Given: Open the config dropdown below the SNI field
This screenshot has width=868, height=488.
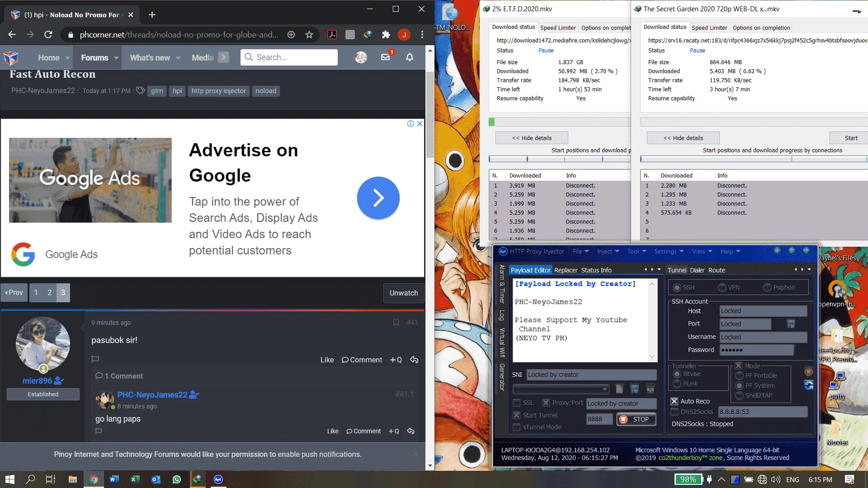Looking at the screenshot, I should coord(561,389).
